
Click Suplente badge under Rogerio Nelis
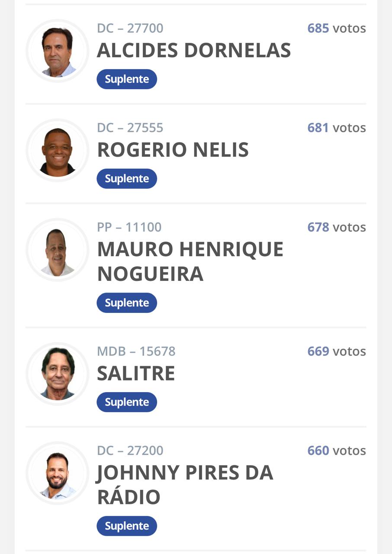tap(127, 179)
